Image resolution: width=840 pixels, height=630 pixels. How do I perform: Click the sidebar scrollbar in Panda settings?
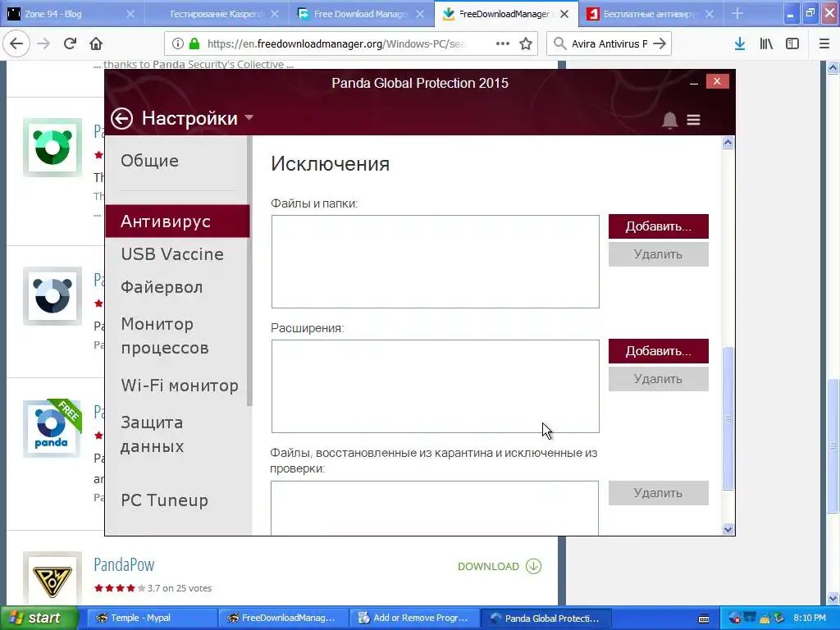(249, 271)
